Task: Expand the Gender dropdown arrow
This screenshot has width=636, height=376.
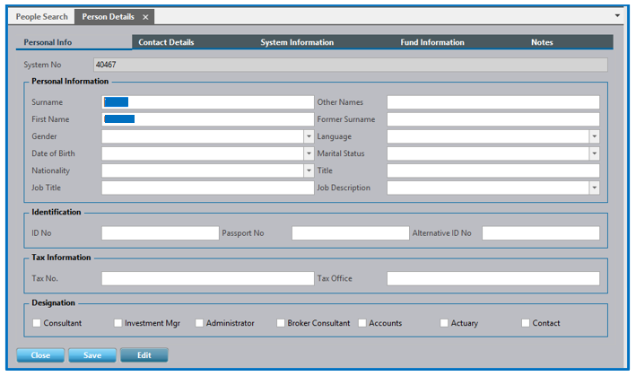Action: [x=309, y=136]
